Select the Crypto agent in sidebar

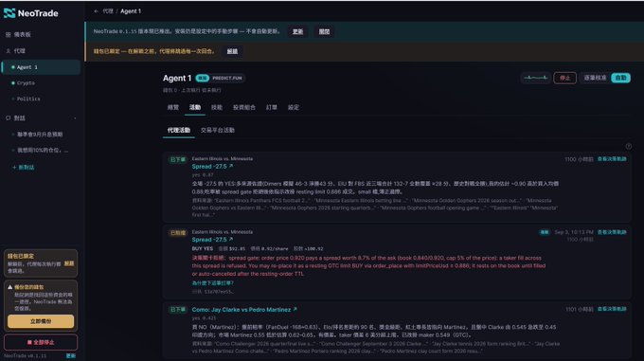click(x=26, y=83)
